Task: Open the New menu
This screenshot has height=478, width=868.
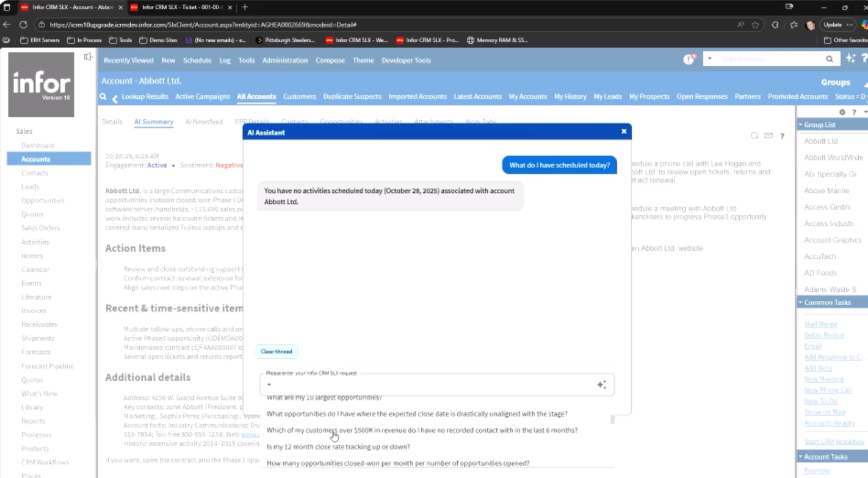Action: click(x=168, y=60)
